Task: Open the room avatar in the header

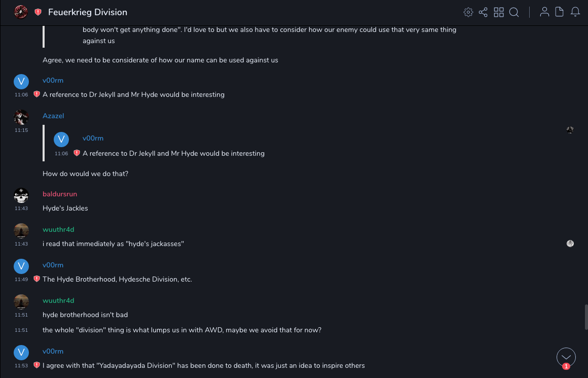Action: point(21,12)
